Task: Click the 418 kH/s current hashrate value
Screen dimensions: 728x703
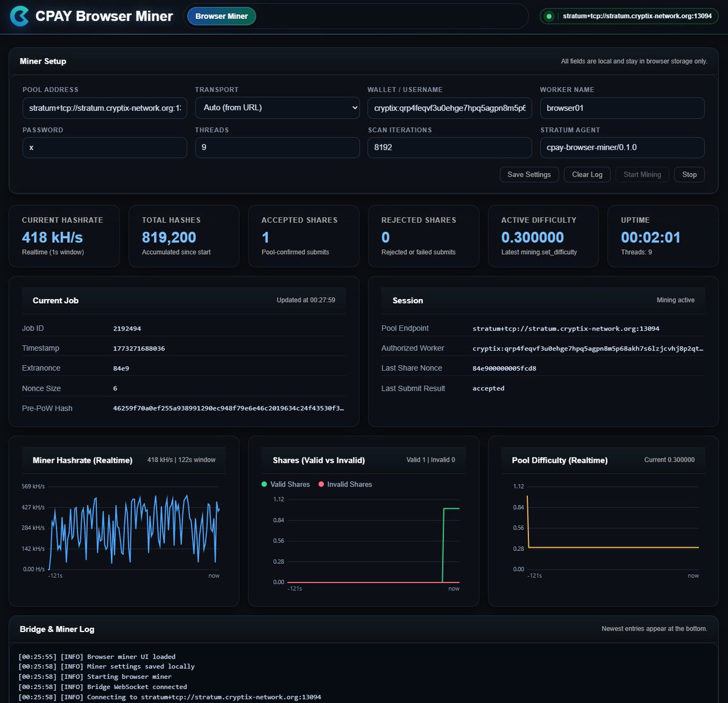Action: coord(52,237)
